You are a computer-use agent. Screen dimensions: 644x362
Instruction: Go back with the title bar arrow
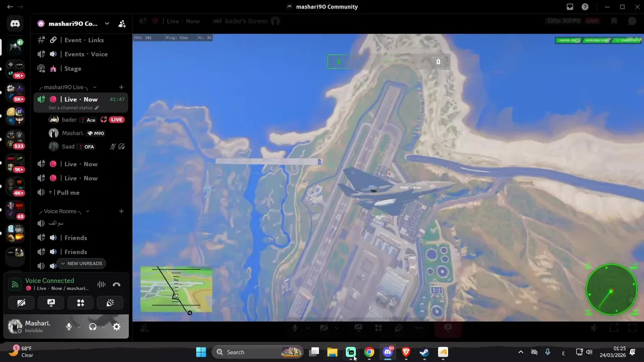pos(10,7)
